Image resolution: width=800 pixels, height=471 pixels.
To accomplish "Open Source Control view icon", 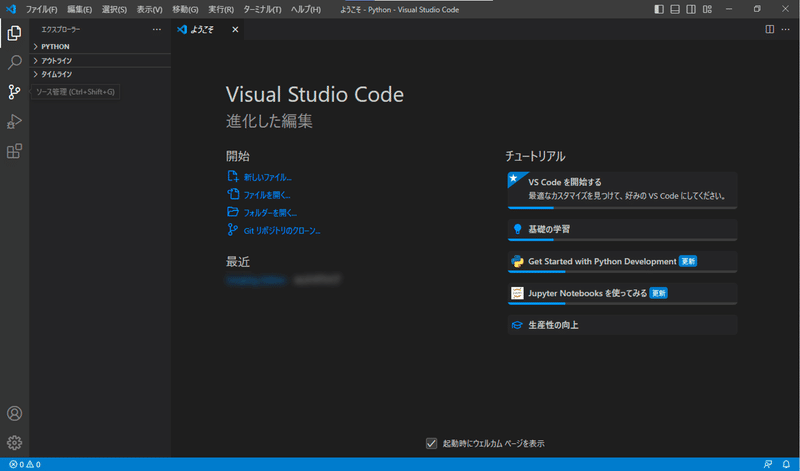I will pyautogui.click(x=14, y=92).
